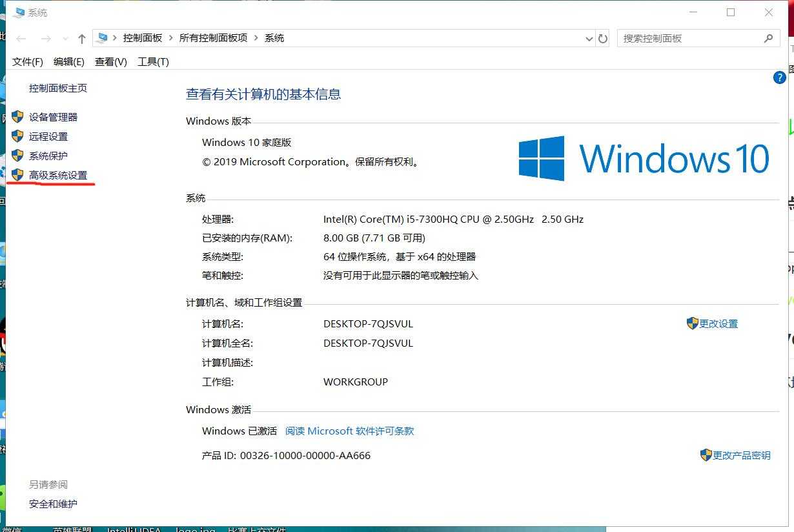This screenshot has width=794, height=532.
Task: Open 远程设置
Action: tap(48, 137)
